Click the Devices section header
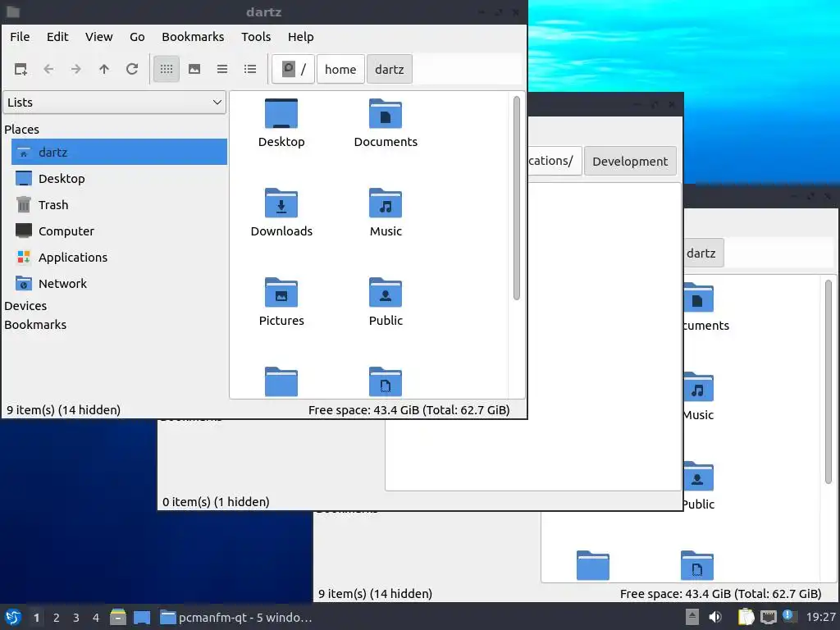Screen dimensions: 840x630 tap(25, 306)
